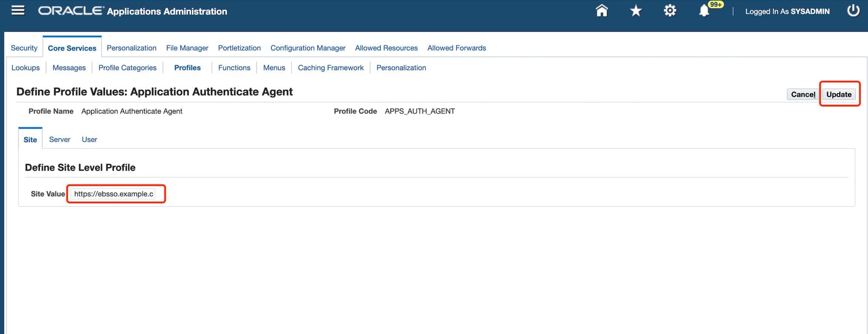The height and width of the screenshot is (334, 868).
Task: Go to Profile Categories subtab
Action: (127, 68)
